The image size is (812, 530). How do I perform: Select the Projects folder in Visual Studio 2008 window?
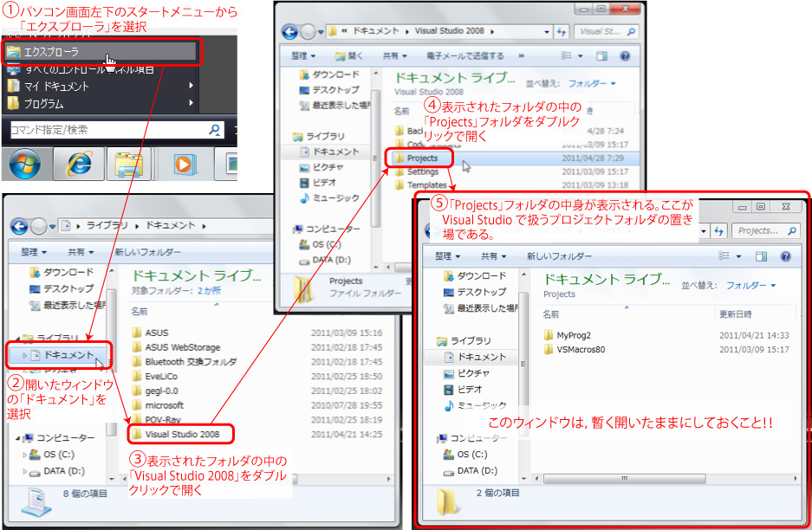pyautogui.click(x=416, y=158)
